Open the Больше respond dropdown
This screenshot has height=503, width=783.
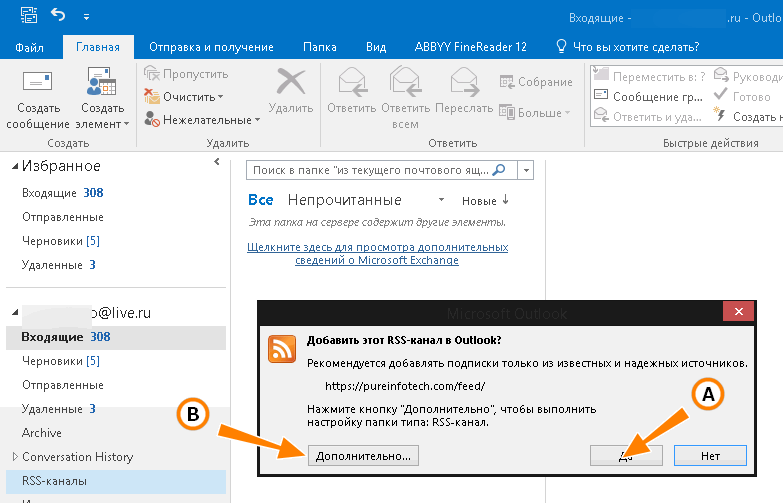pyautogui.click(x=534, y=113)
